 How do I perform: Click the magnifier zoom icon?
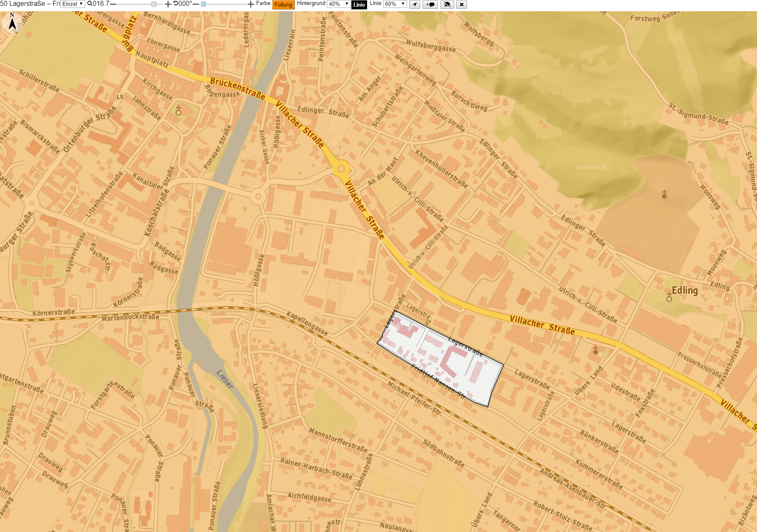pos(89,4)
